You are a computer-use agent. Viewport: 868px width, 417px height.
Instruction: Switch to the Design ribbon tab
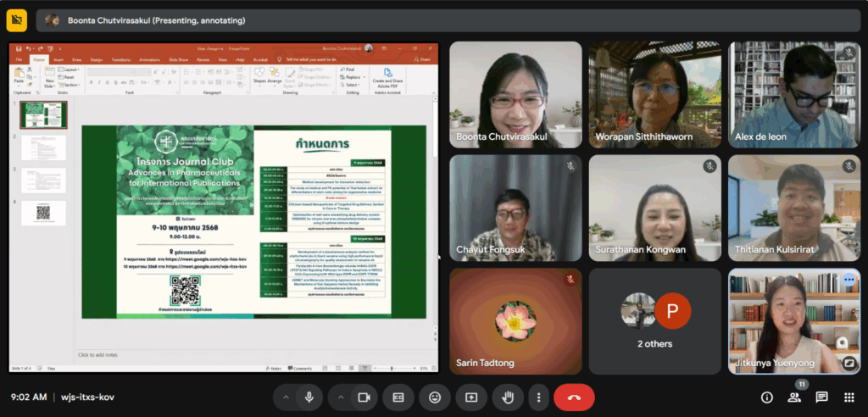[97, 60]
